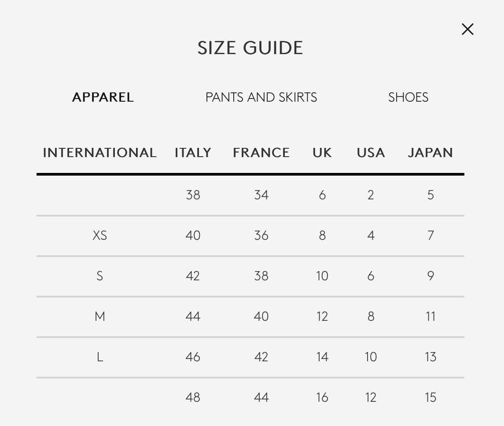504x426 pixels.
Task: Click Japan size 11 cell
Action: [x=430, y=316]
